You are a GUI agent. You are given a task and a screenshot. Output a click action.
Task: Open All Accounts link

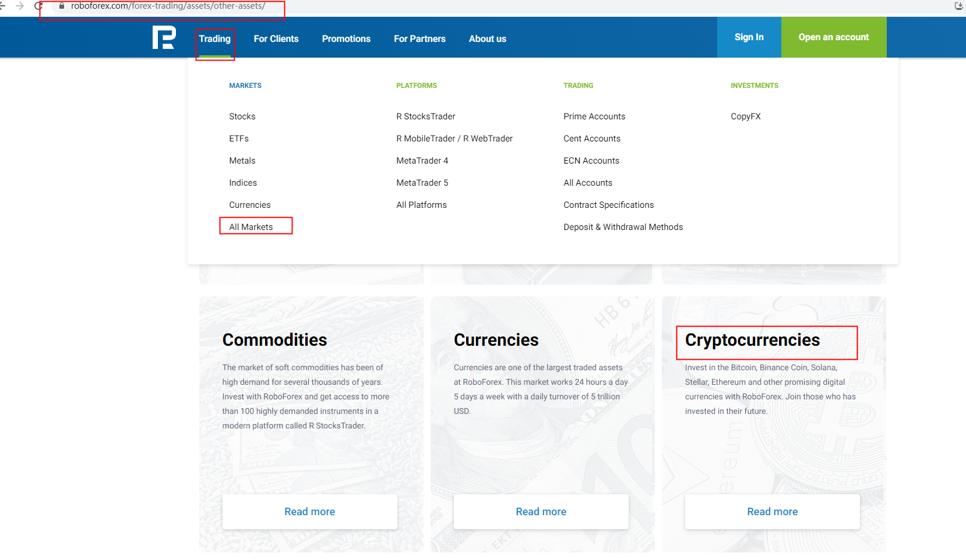[588, 183]
